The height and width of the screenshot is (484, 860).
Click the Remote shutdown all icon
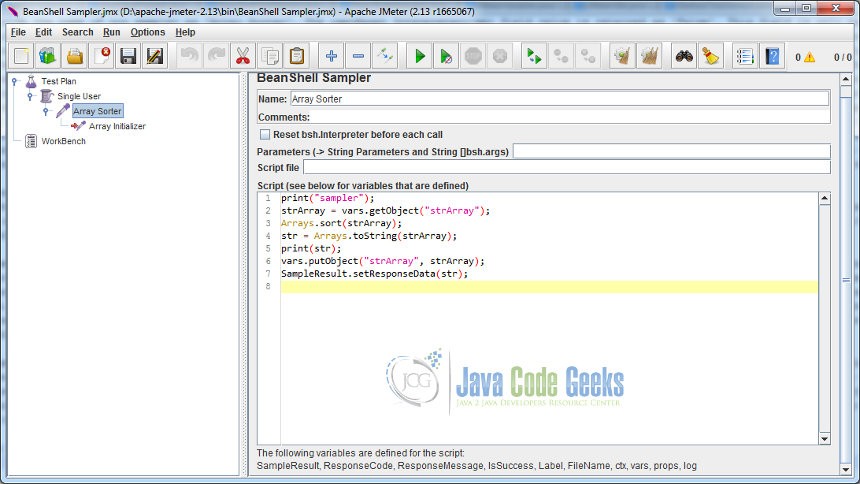(588, 56)
